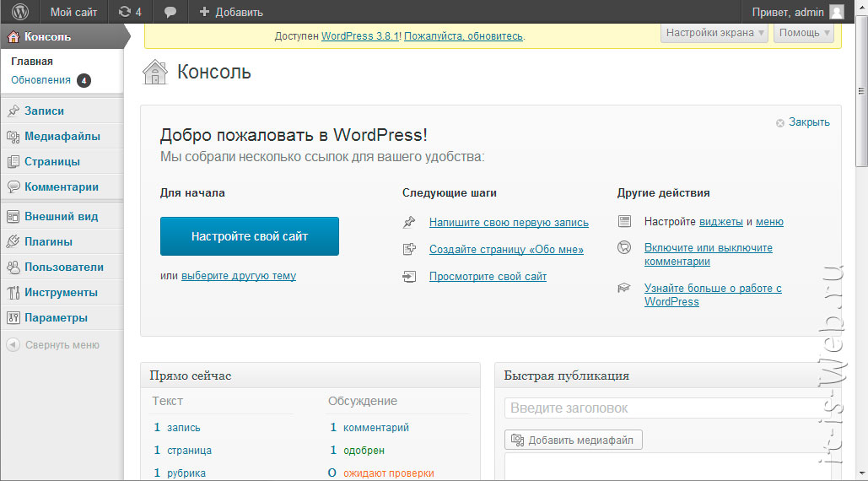
Task: Open the Страницы menu item
Action: coord(62,162)
